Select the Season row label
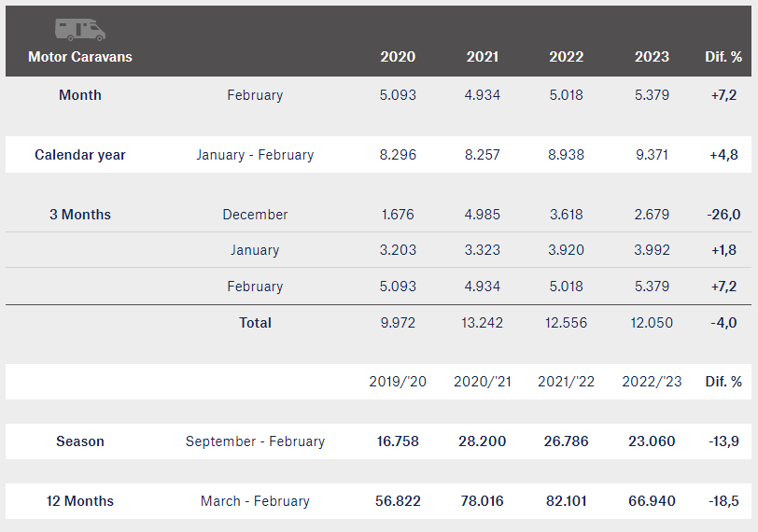This screenshot has height=532, width=758. coord(80,441)
